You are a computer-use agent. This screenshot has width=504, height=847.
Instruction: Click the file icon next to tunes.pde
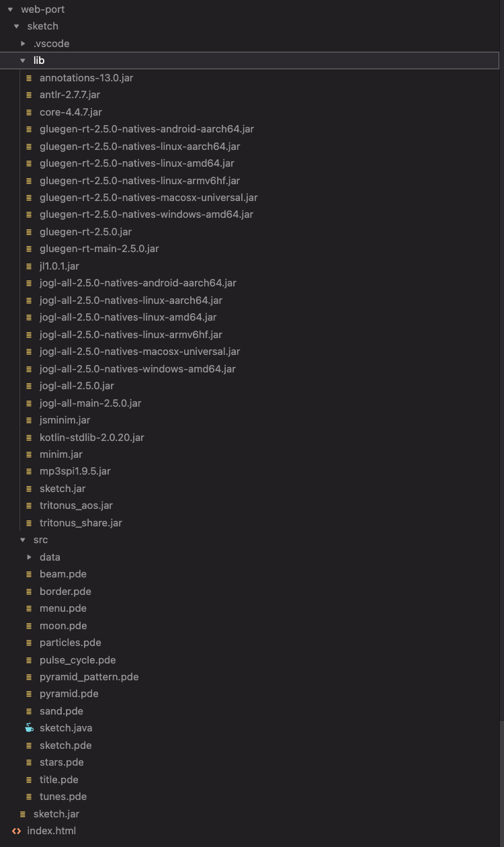click(x=29, y=797)
